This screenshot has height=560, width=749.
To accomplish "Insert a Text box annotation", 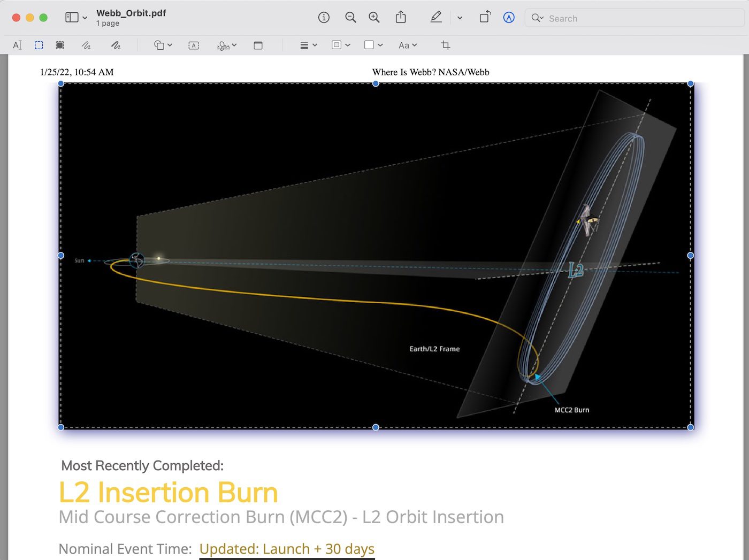I will [x=194, y=45].
